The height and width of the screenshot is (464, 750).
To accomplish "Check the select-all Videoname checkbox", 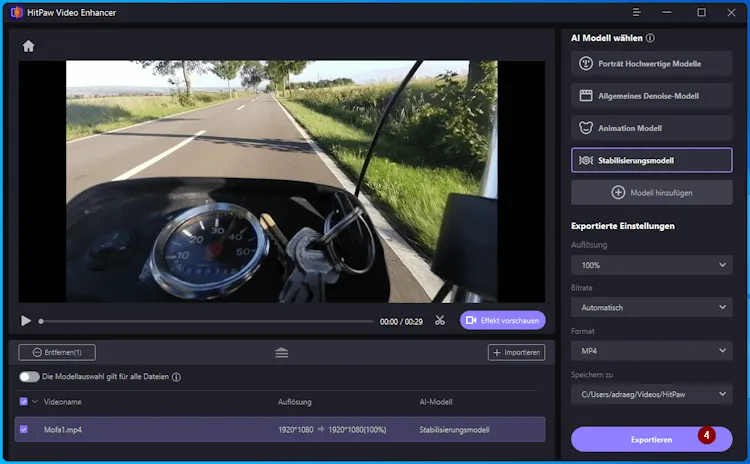I will pyautogui.click(x=24, y=401).
